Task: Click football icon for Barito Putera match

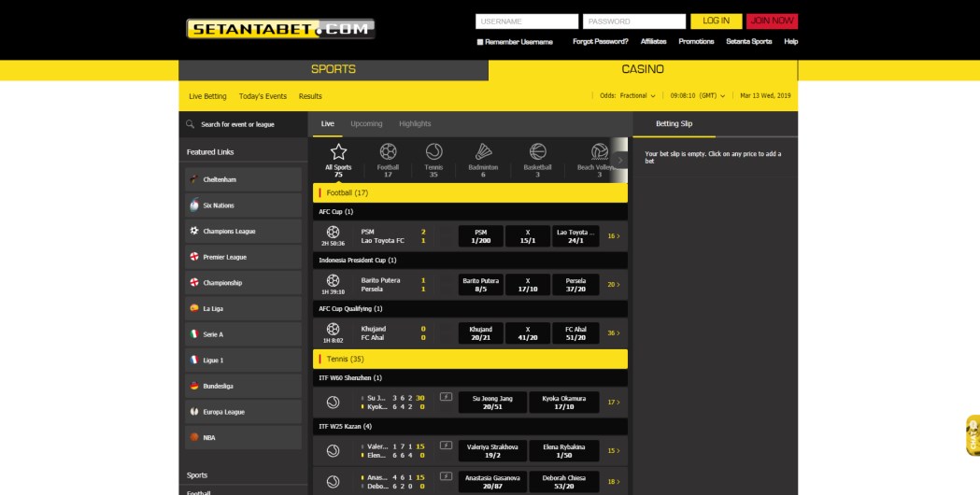Action: tap(334, 280)
